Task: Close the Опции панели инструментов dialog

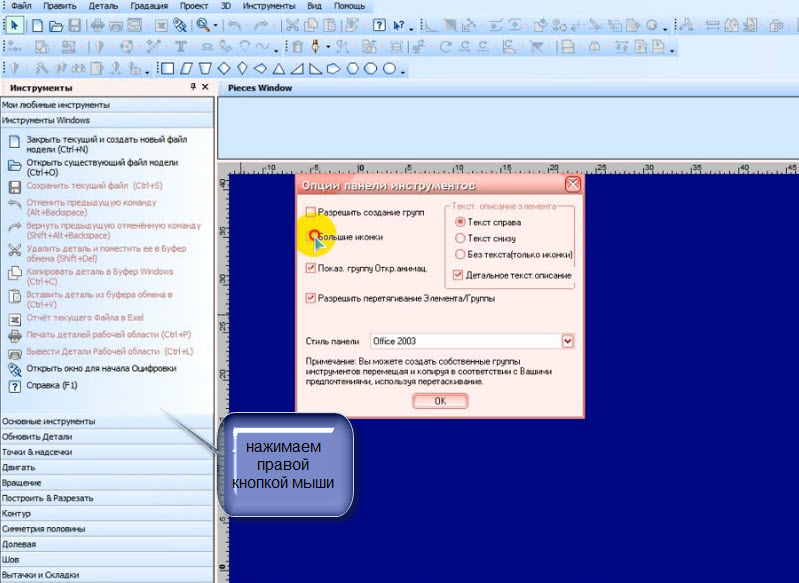Action: [x=573, y=184]
